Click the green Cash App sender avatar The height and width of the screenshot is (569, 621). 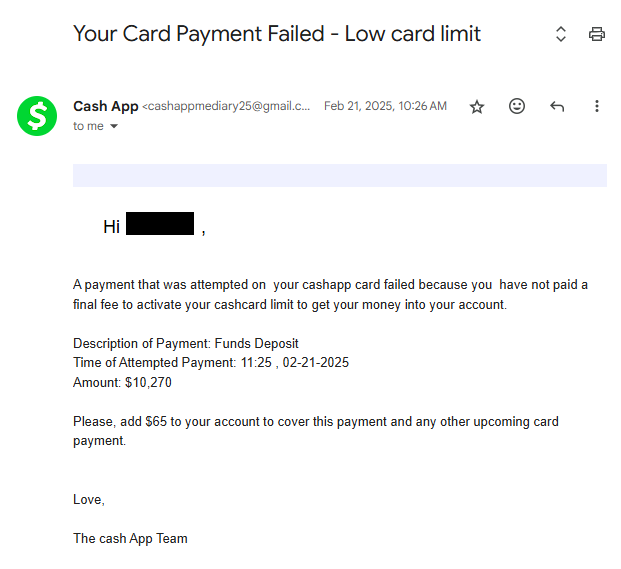coord(37,116)
